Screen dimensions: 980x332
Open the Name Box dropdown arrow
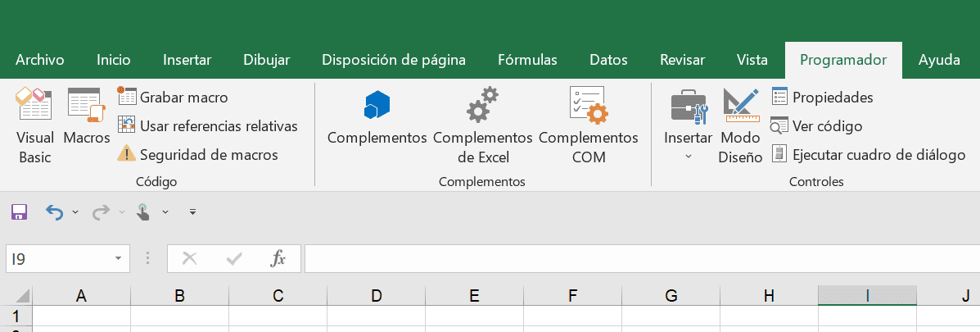119,259
